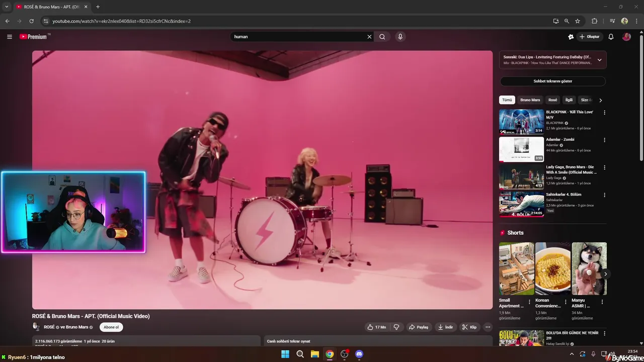The width and height of the screenshot is (644, 362).
Task: Start voice search with the microphone
Action: (x=400, y=37)
